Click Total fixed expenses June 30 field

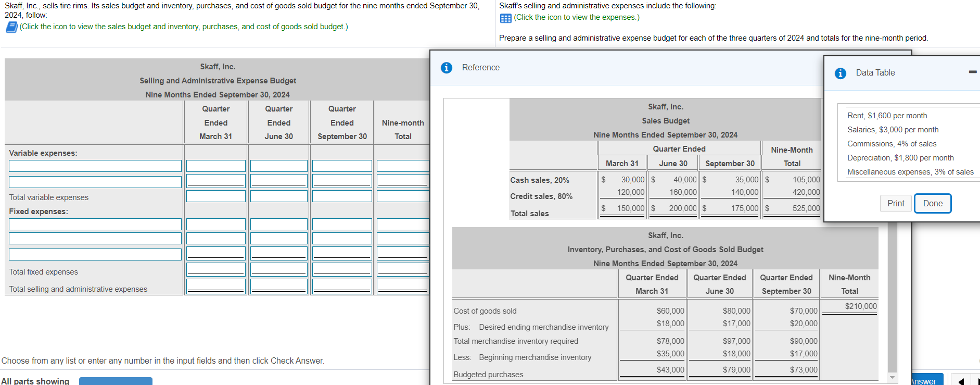[x=279, y=270]
